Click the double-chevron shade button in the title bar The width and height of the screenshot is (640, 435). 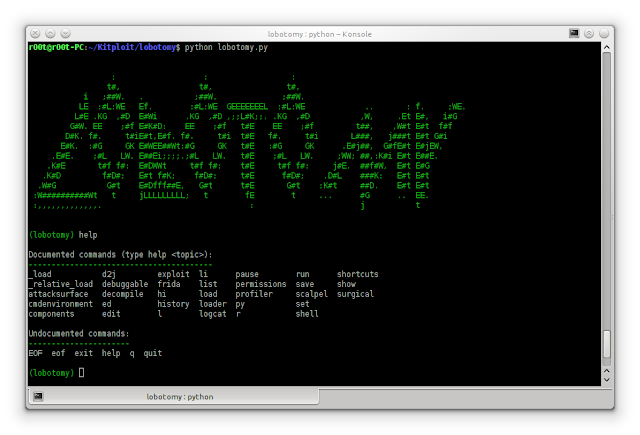[589, 33]
